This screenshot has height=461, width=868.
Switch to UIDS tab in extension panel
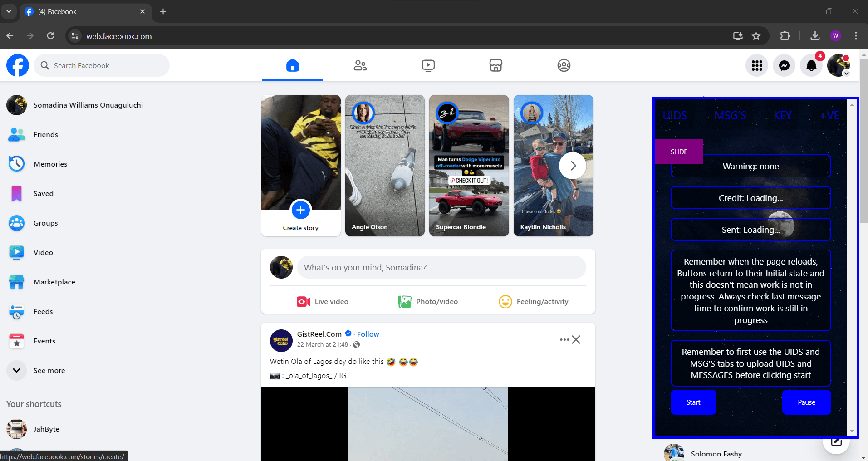(x=675, y=116)
